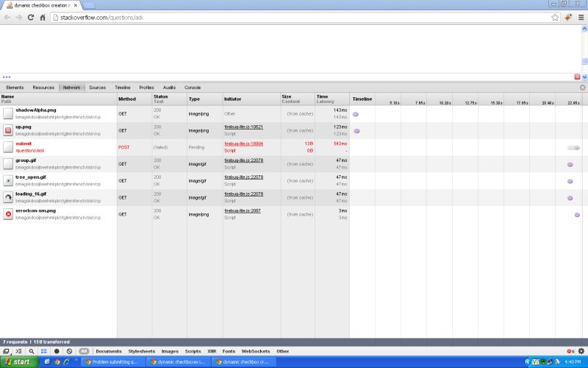The image size is (588, 368).
Task: Open the Windows start menu
Action: tap(20, 361)
